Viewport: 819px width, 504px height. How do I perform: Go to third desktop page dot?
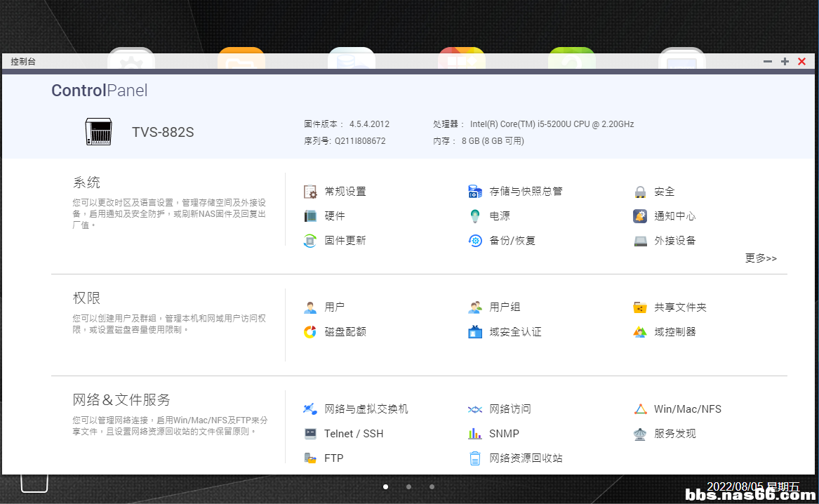point(432,486)
